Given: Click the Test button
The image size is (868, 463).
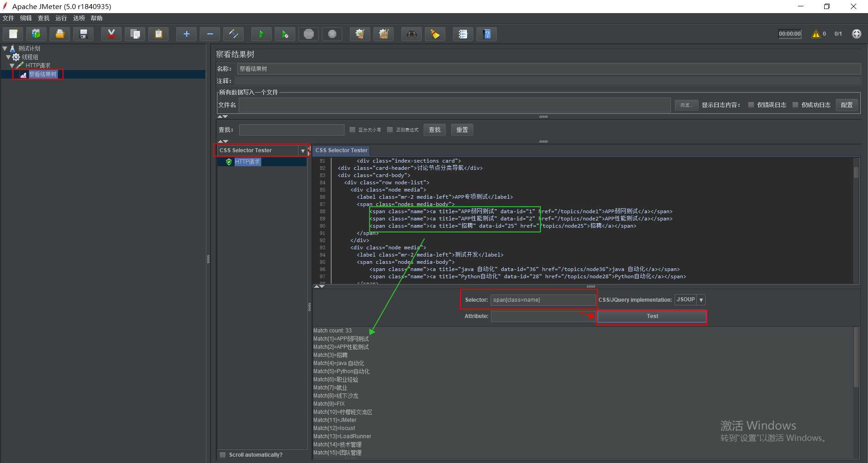Looking at the screenshot, I should point(652,316).
